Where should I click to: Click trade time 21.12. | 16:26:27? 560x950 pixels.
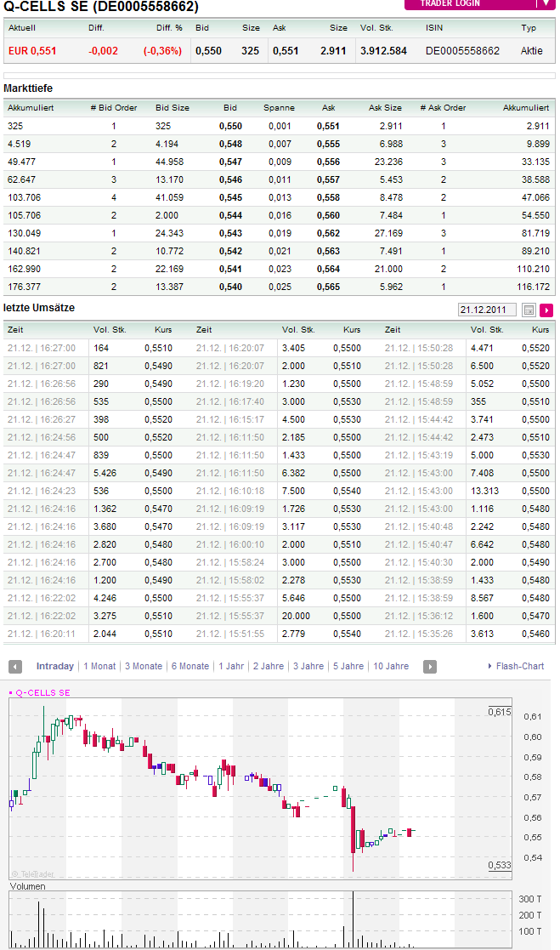(x=42, y=419)
